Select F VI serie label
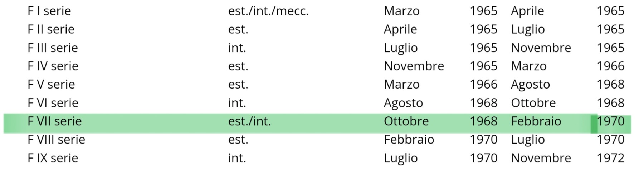This screenshot has width=644, height=170. pos(53,103)
